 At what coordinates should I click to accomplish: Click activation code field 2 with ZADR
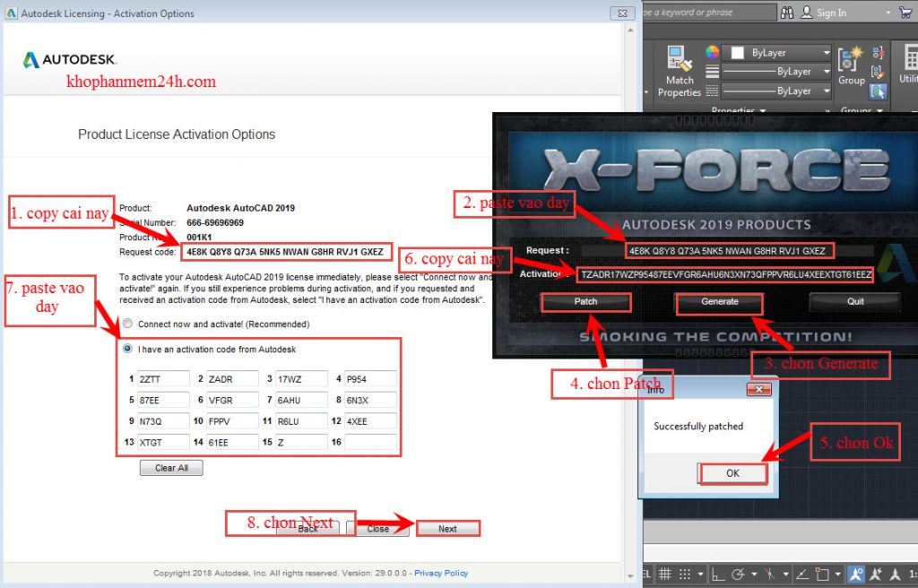(232, 379)
